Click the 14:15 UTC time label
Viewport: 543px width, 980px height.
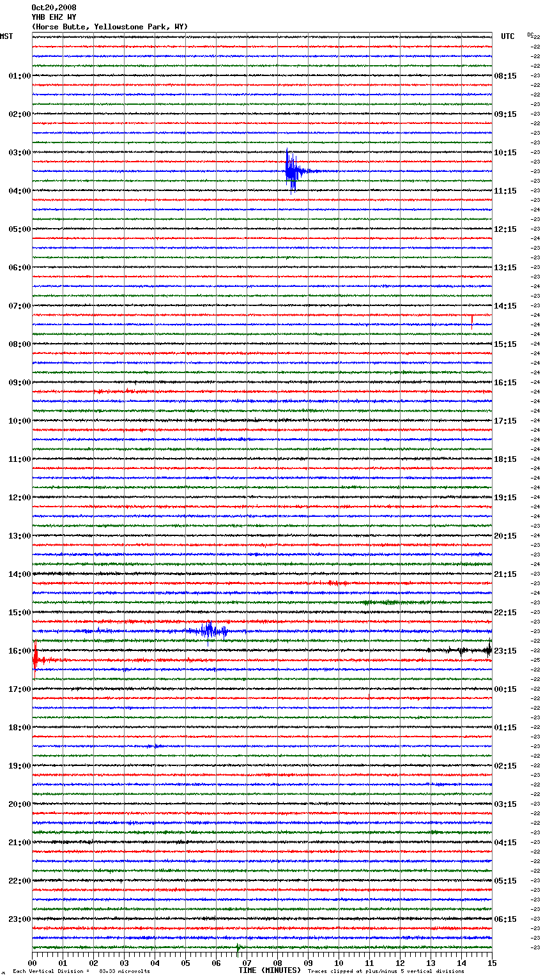point(505,306)
